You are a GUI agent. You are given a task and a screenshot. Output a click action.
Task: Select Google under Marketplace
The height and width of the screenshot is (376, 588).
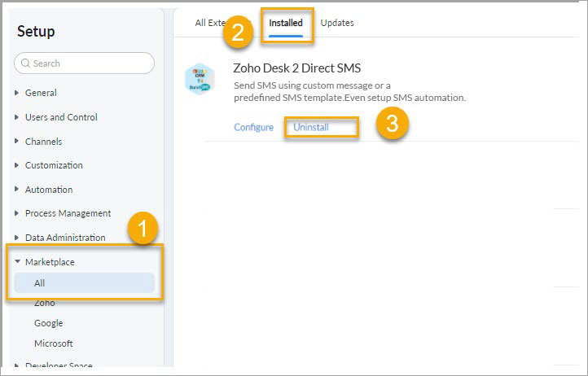click(48, 323)
